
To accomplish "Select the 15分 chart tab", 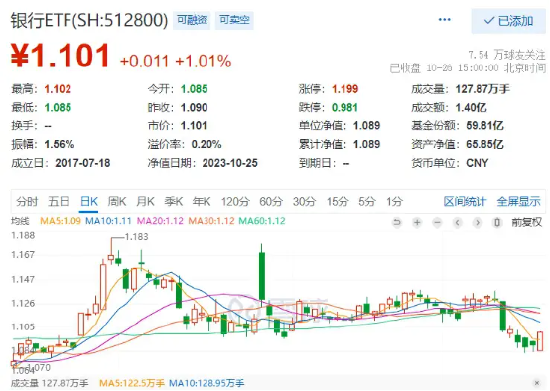I will (337, 202).
